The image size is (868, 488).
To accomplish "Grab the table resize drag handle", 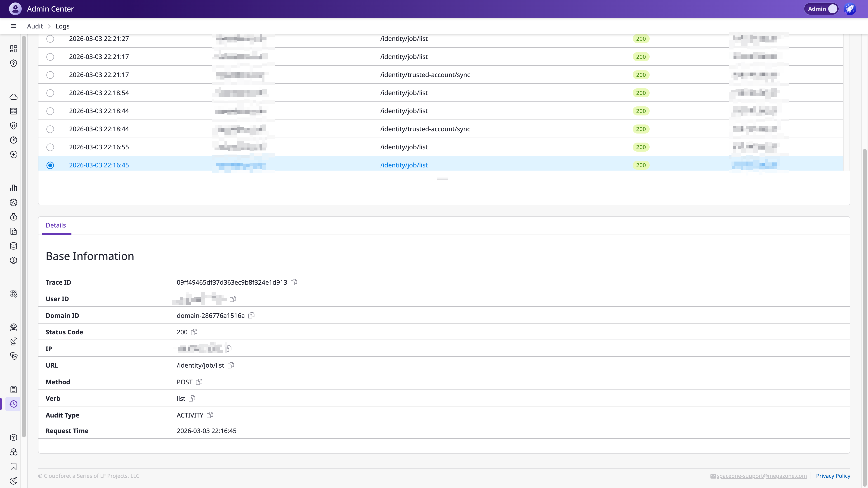I will click(442, 179).
